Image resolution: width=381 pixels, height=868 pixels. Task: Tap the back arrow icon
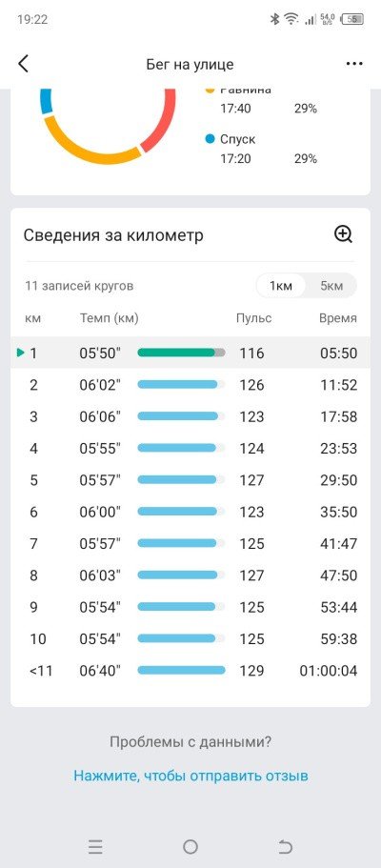tap(23, 64)
